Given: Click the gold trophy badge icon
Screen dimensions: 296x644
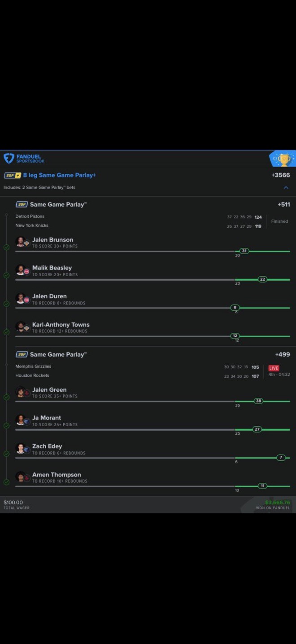Looking at the screenshot, I should (283, 159).
